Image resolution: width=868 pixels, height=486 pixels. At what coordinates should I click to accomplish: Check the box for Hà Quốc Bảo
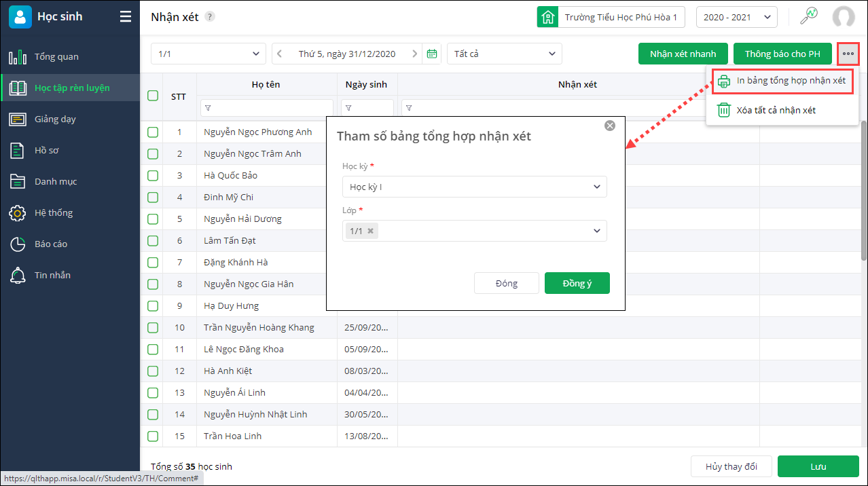153,175
